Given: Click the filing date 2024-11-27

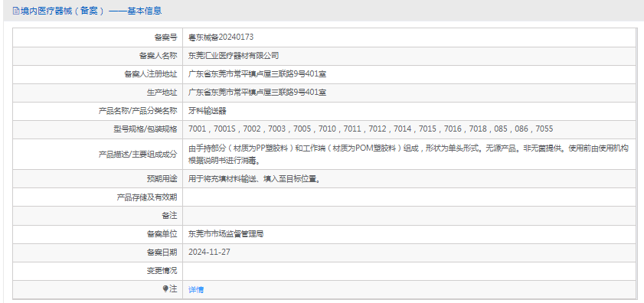Looking at the screenshot, I should [210, 252].
